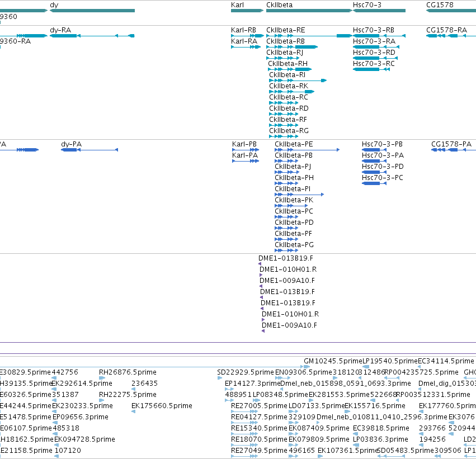Click the Karl gene label

(x=237, y=5)
